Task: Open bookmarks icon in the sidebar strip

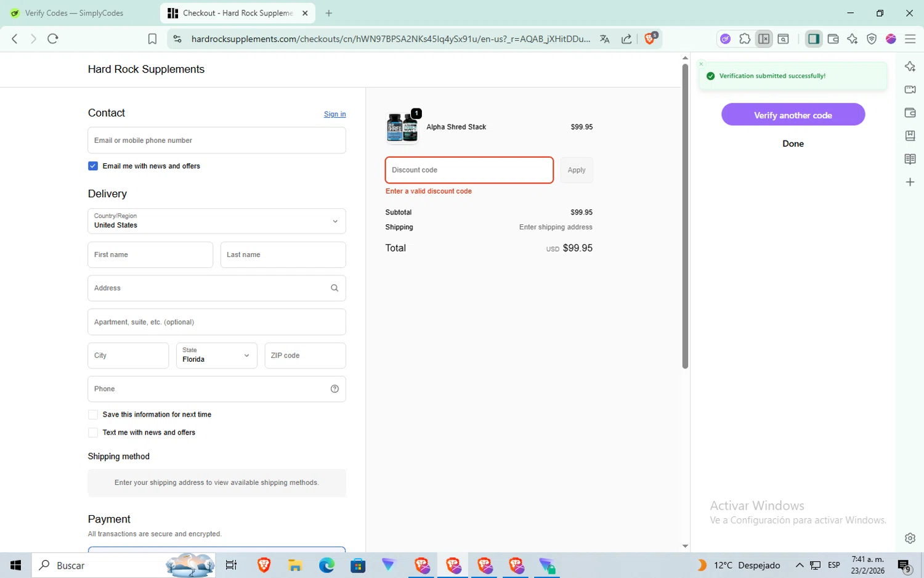Action: pyautogui.click(x=910, y=136)
